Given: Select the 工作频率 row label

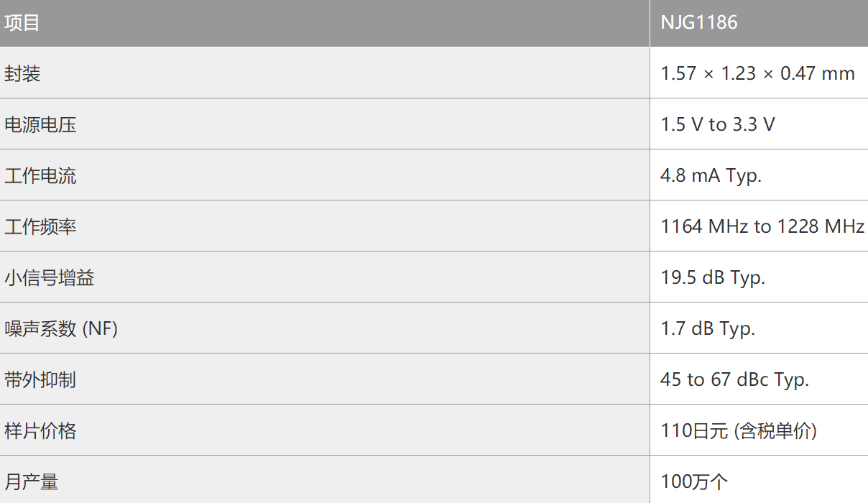Looking at the screenshot, I should [x=40, y=227].
